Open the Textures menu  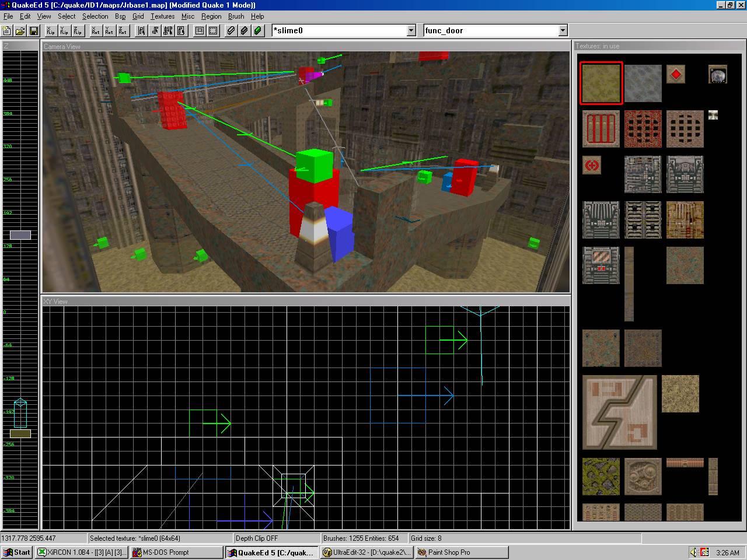click(x=162, y=16)
